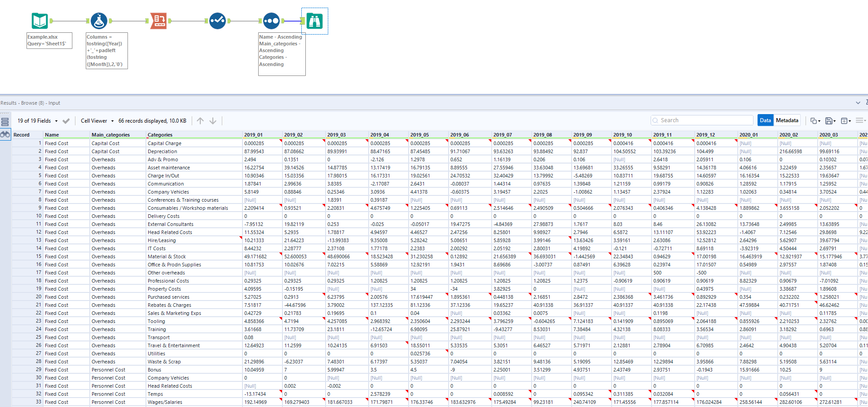Select the Cross Tab tool in the workflow
868x407 pixels.
(159, 21)
